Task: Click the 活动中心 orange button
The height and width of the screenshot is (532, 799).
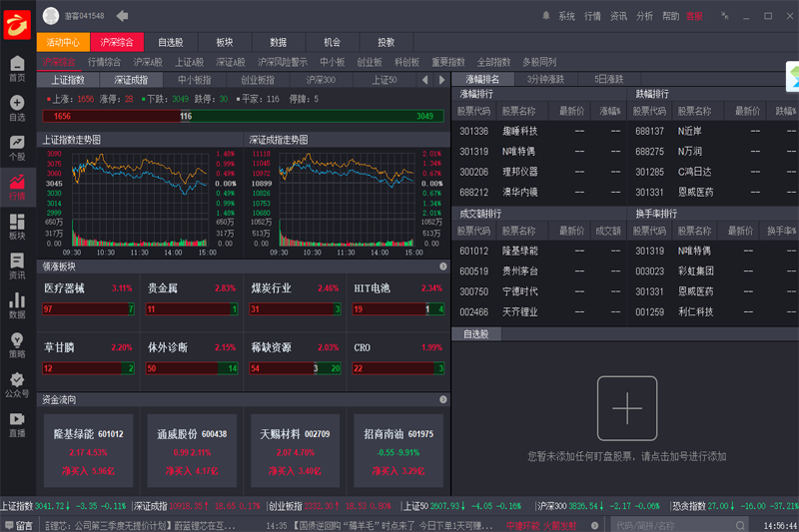Action: tap(63, 42)
